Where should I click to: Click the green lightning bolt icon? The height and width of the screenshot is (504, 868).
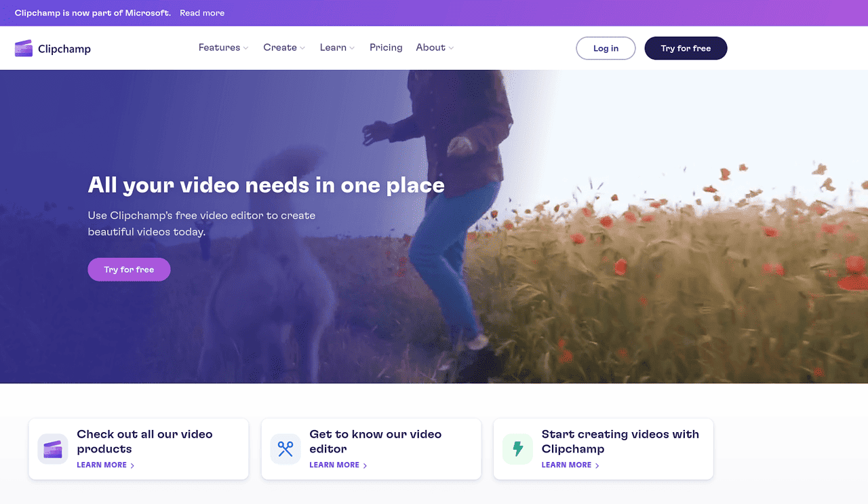(517, 449)
